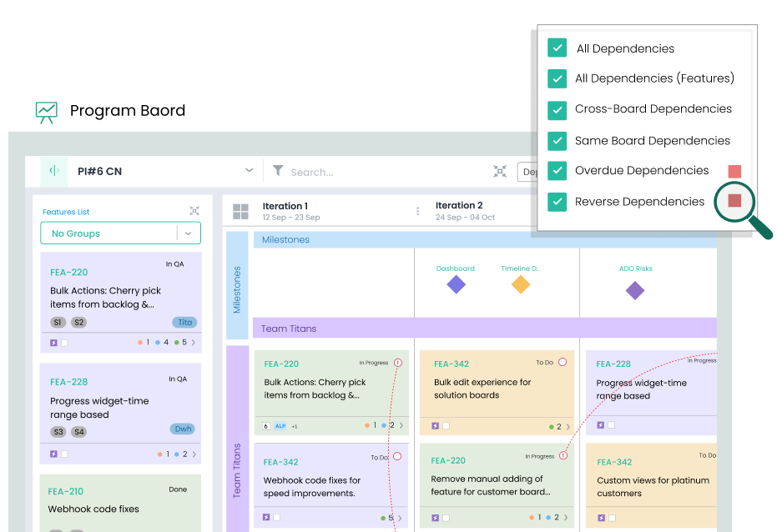Image resolution: width=777 pixels, height=532 pixels.
Task: Click the focus icon beside the search bar
Action: coord(500,171)
